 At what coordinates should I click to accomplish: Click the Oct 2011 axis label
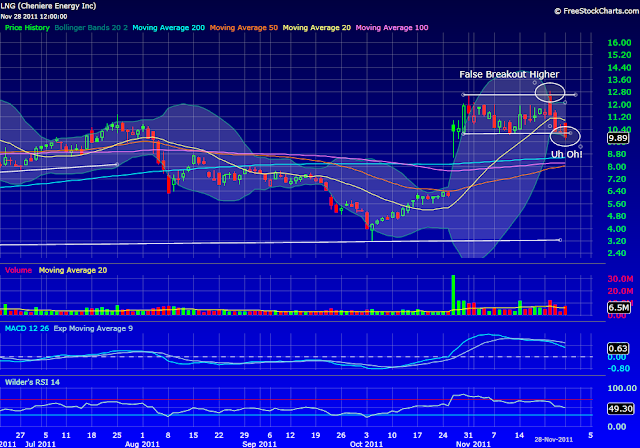[366, 444]
